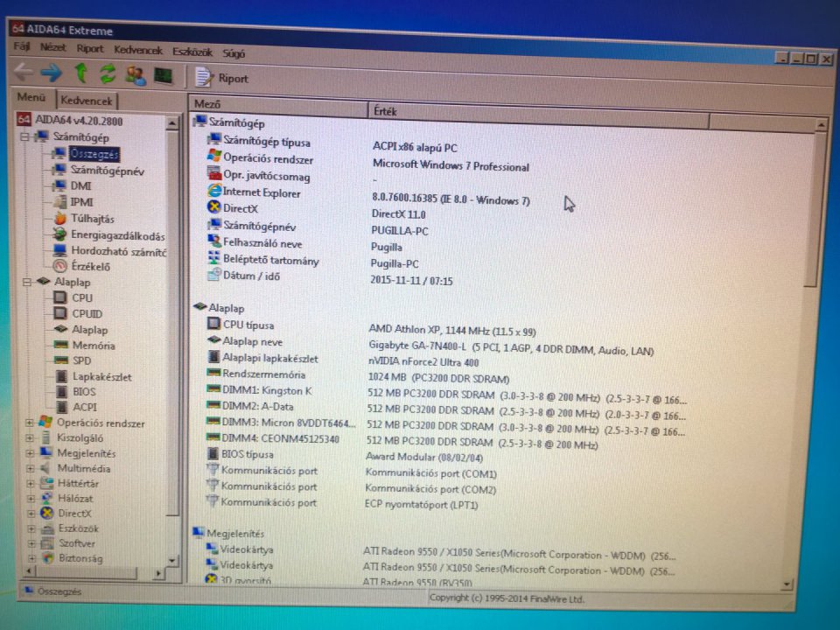This screenshot has width=840, height=630.
Task: Switch to the Menü tab
Action: tap(31, 97)
